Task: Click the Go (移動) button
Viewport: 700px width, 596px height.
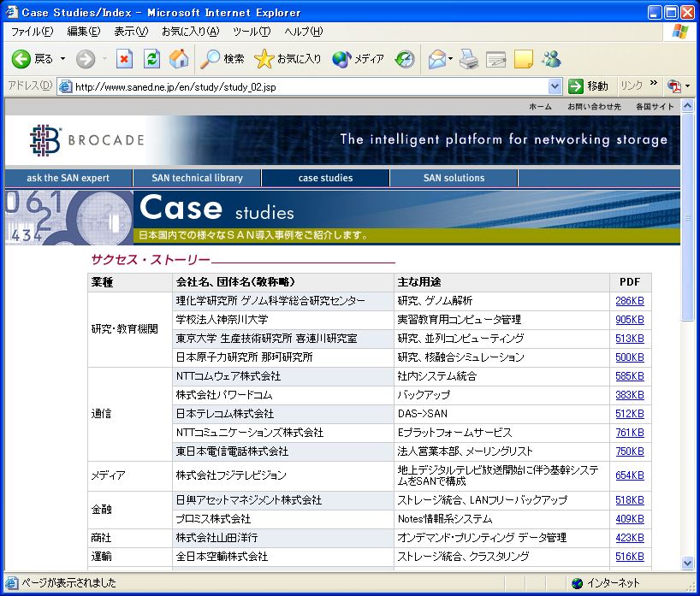Action: 588,86
